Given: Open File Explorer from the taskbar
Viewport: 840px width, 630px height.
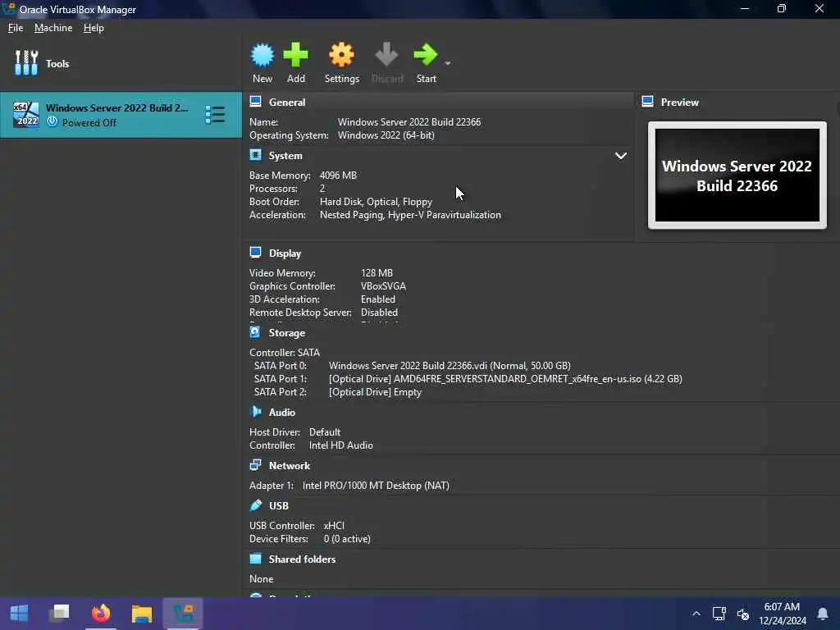Looking at the screenshot, I should coord(142,614).
